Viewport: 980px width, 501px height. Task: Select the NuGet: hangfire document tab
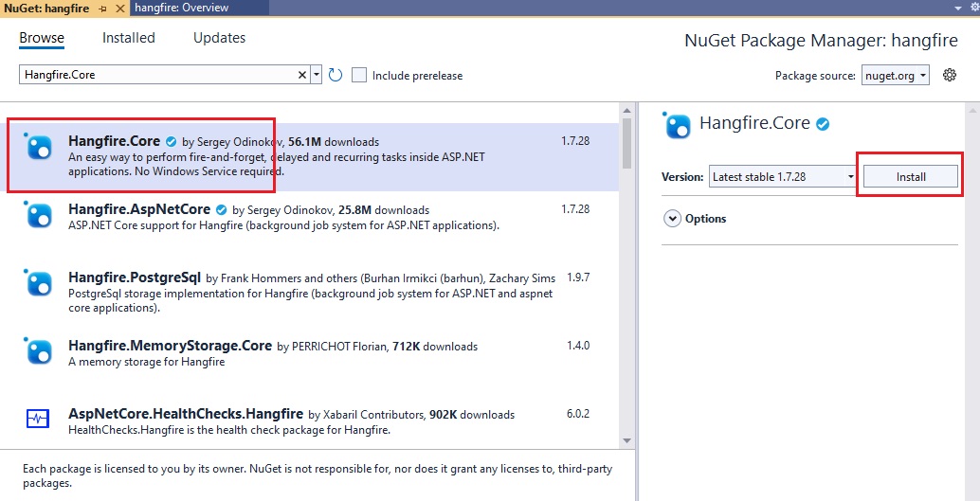[x=46, y=9]
